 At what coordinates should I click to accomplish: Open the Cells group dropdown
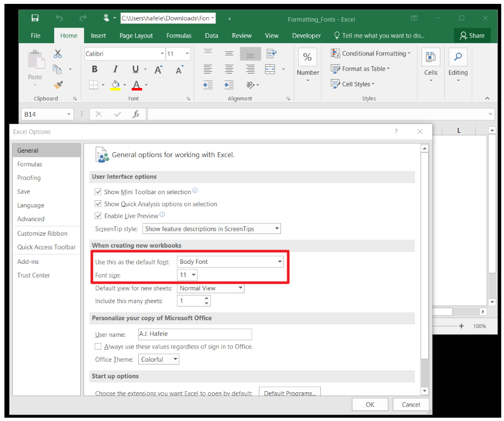(x=431, y=65)
